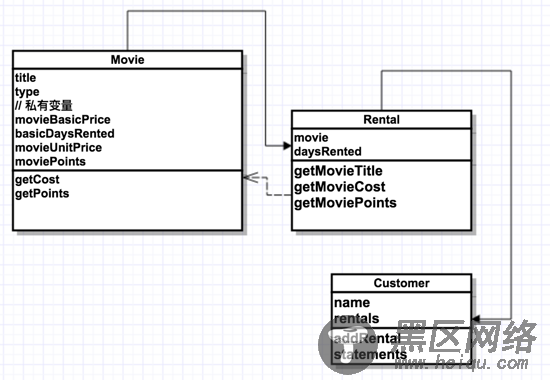Click the solid arrowhead pointing into Customer

click(x=476, y=319)
